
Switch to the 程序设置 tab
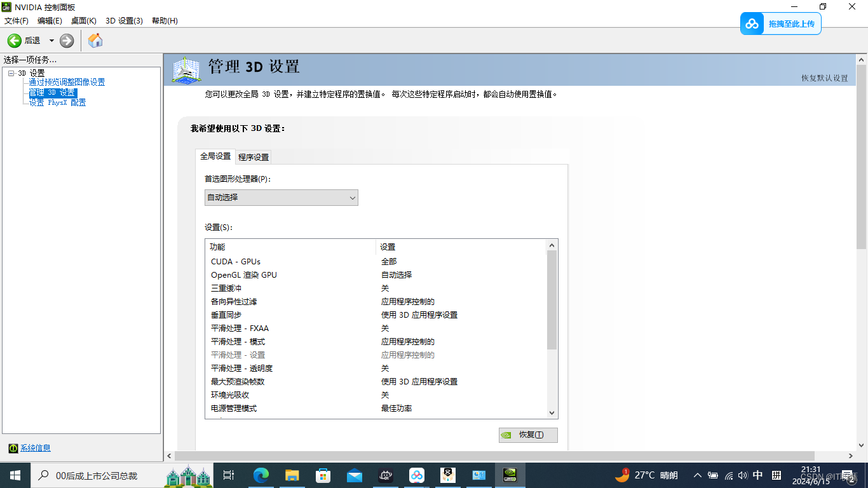[x=254, y=157]
